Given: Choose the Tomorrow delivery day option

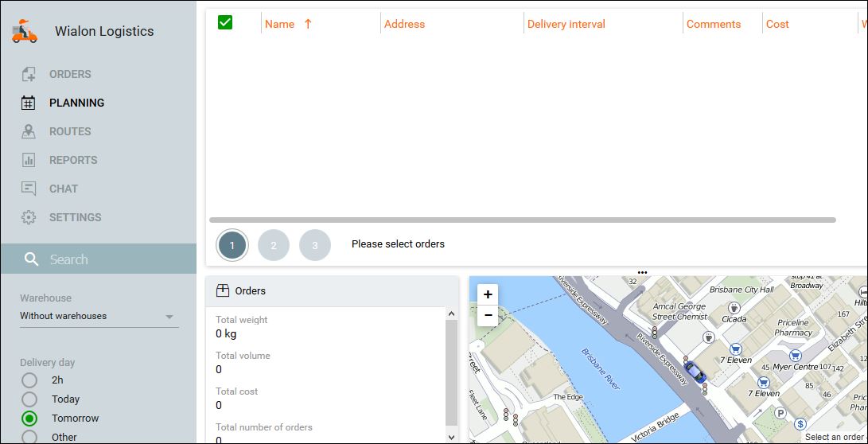Looking at the screenshot, I should [x=29, y=419].
